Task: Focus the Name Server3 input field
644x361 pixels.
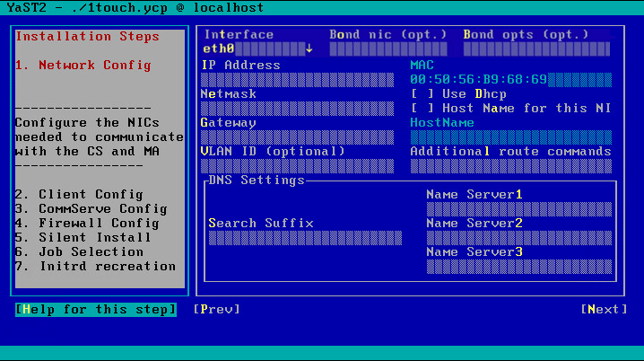Action: click(518, 266)
